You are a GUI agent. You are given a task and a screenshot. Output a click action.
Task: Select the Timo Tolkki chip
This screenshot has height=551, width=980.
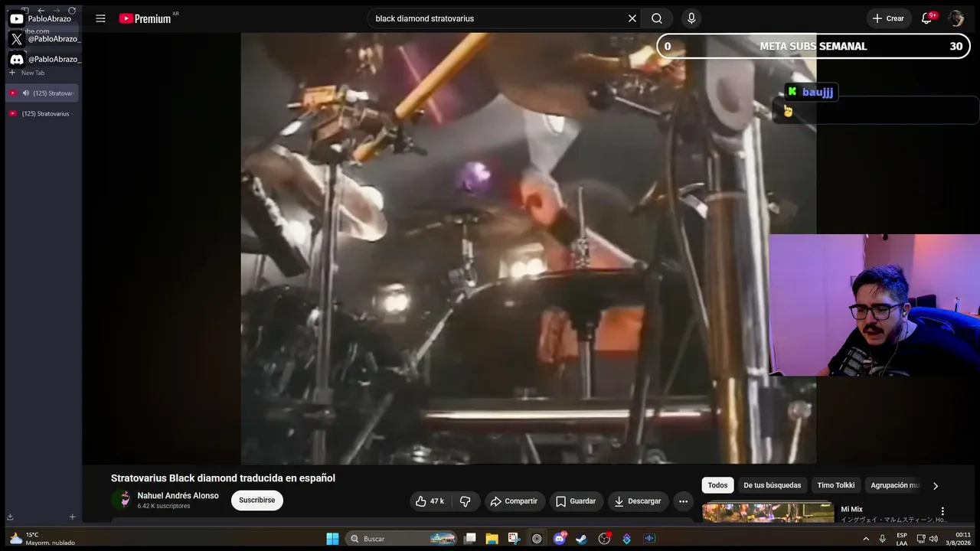(x=835, y=485)
